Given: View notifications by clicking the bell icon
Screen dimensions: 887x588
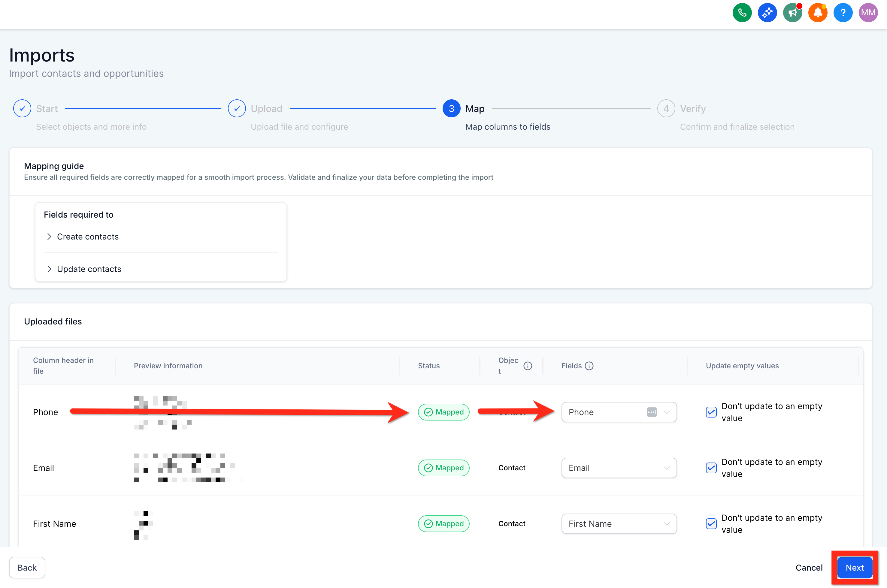Looking at the screenshot, I should pyautogui.click(x=818, y=12).
